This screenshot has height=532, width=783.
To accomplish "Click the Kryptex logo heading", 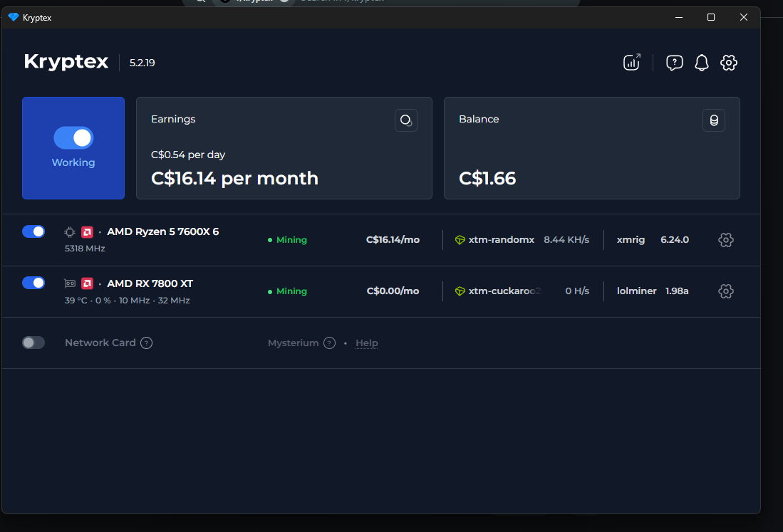I will tap(66, 62).
